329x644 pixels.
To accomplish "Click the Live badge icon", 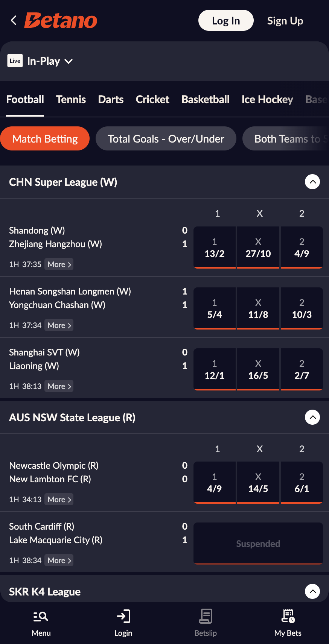I will (x=15, y=61).
